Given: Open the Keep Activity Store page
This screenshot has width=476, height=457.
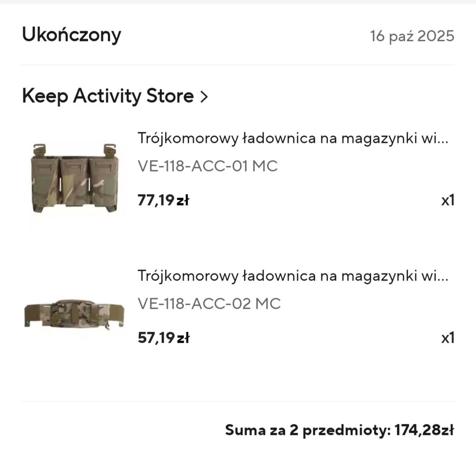Looking at the screenshot, I should 108,96.
